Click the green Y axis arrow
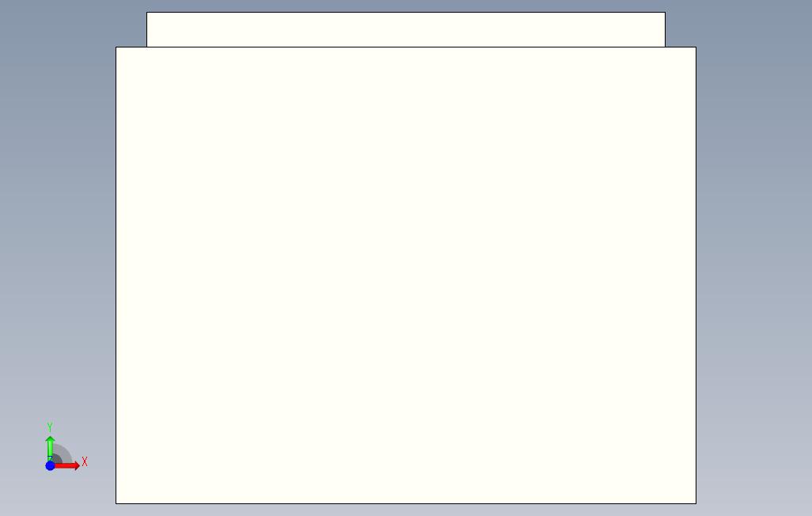Viewport: 812px width, 516px height. click(50, 446)
